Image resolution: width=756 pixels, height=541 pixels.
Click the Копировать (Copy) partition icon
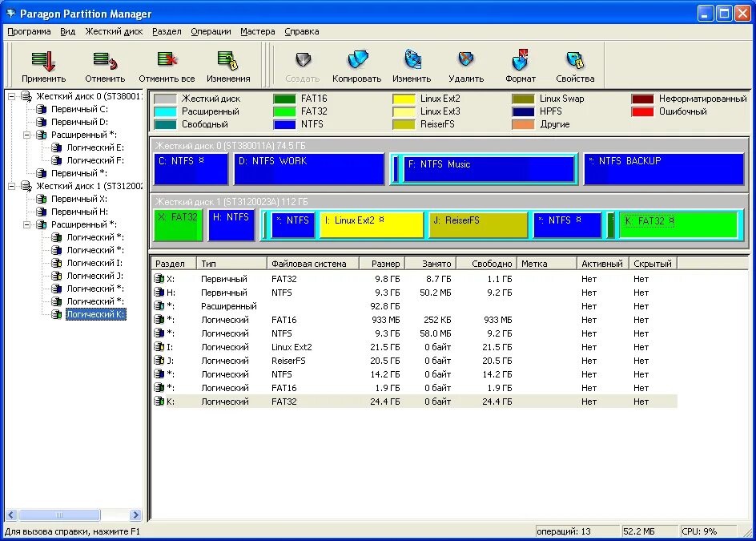(x=357, y=60)
